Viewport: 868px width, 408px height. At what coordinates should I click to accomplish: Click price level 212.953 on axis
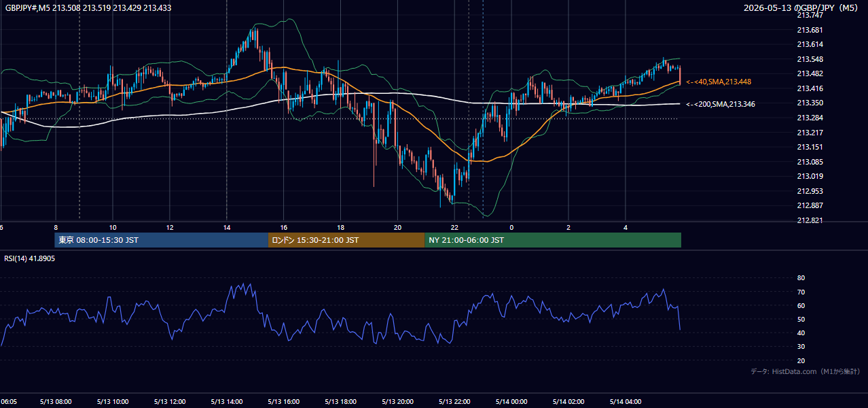point(810,191)
